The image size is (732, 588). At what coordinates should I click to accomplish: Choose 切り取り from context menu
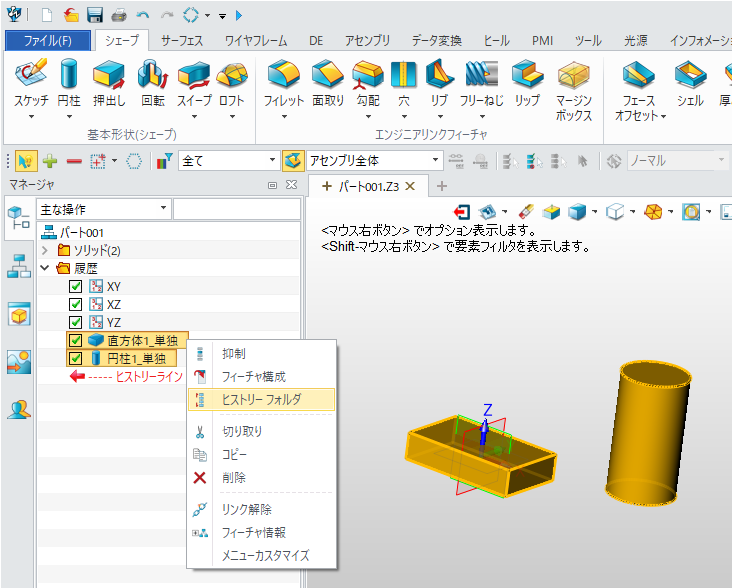point(261,432)
